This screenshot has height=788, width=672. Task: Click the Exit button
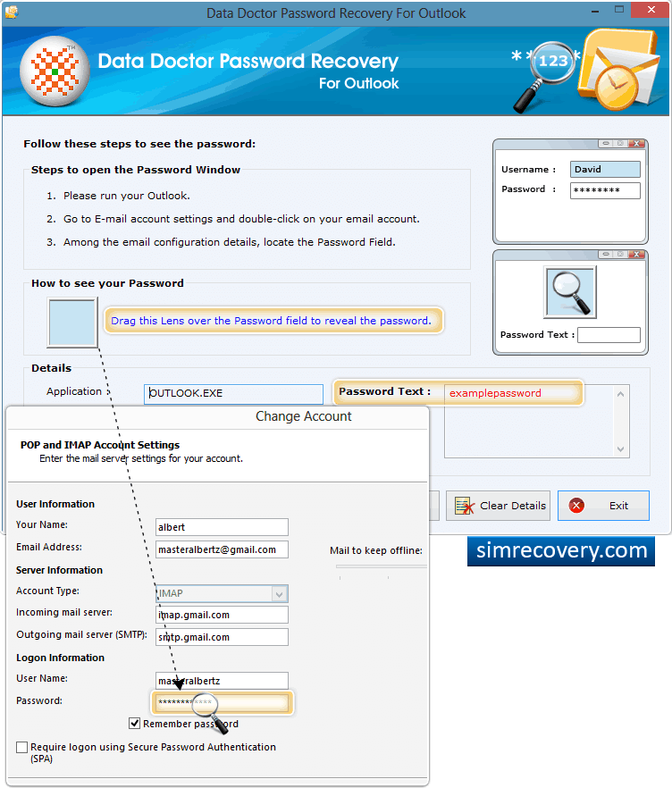[603, 506]
